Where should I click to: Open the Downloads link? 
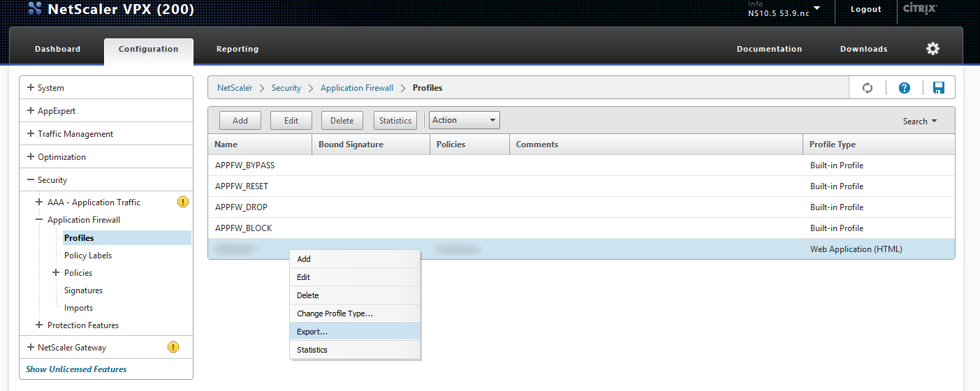tap(863, 49)
